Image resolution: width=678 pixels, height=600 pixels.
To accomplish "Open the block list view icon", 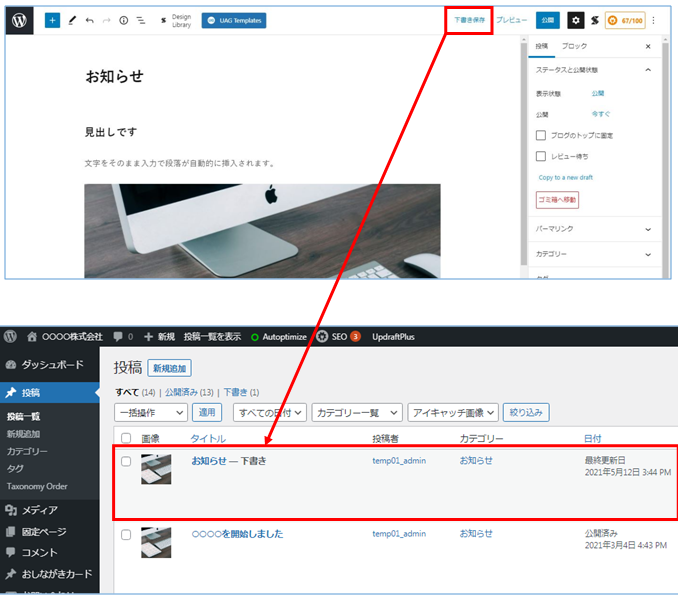I will (141, 20).
